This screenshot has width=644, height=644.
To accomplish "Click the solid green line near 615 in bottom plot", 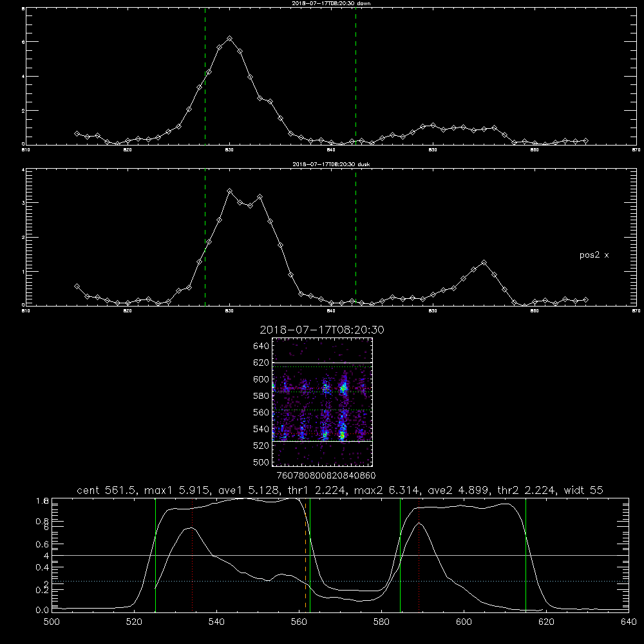I will [x=526, y=554].
